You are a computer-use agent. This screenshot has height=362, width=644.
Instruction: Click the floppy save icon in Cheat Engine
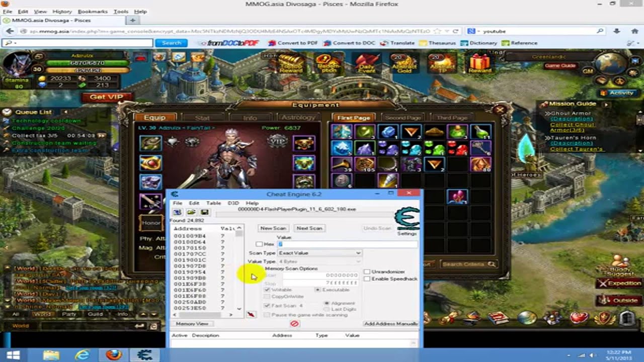(x=204, y=212)
